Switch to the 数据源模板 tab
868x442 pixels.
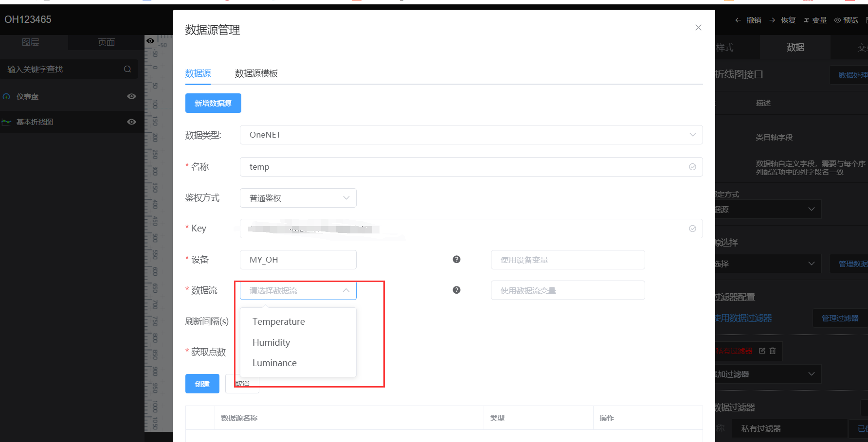[256, 73]
